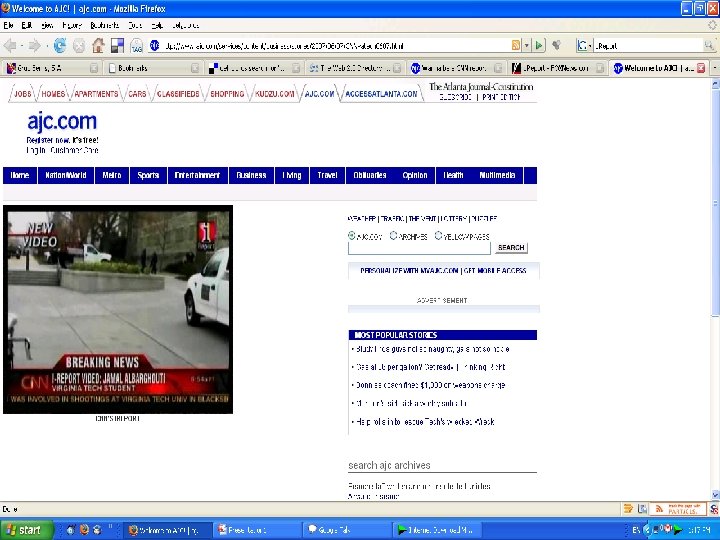720x540 pixels.
Task: Click inside the browser search box
Action: (x=648, y=45)
